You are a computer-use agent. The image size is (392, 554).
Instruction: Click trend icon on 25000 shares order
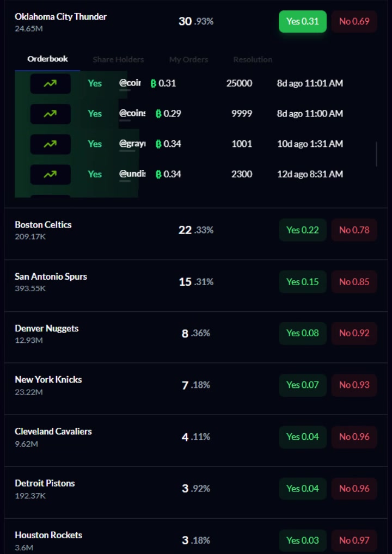50,84
